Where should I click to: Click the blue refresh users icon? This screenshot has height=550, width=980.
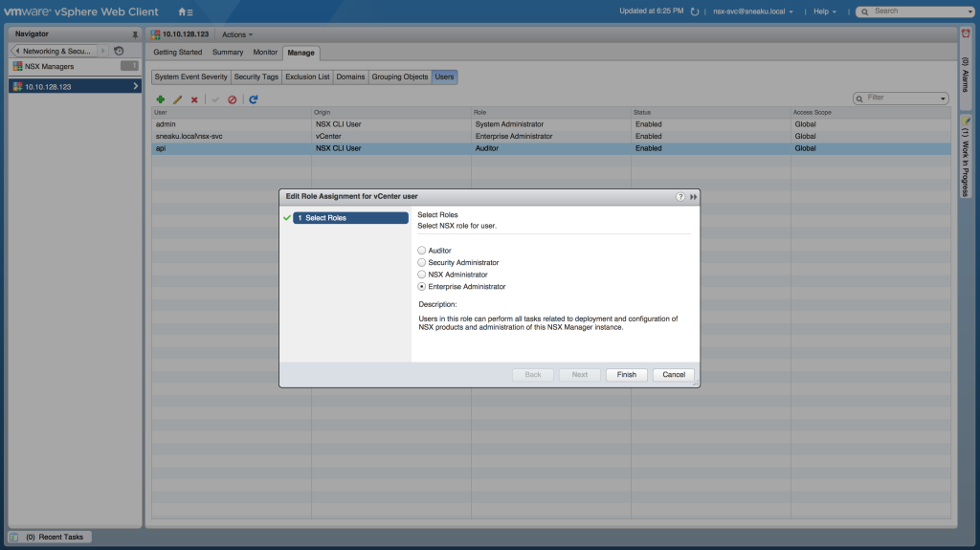pyautogui.click(x=253, y=99)
